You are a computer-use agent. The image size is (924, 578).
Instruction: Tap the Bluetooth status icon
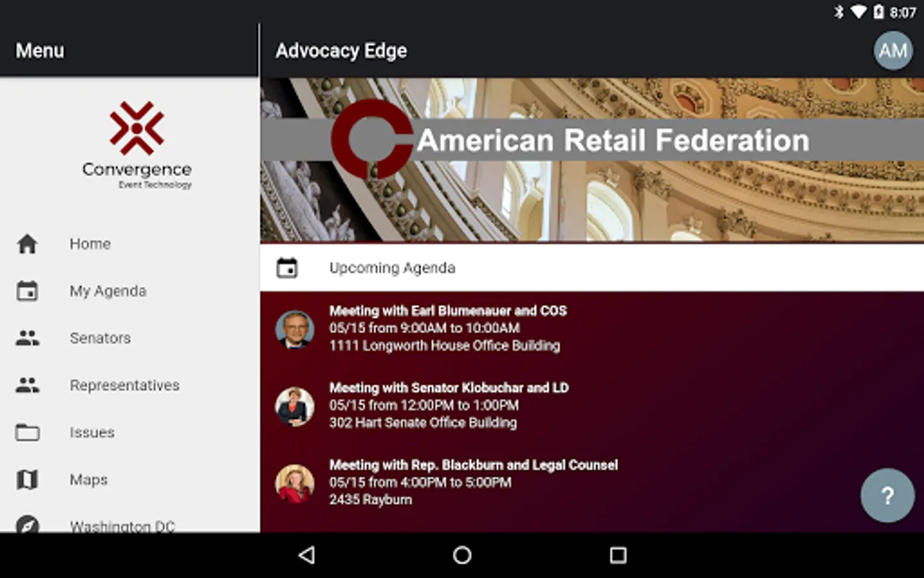tap(839, 12)
